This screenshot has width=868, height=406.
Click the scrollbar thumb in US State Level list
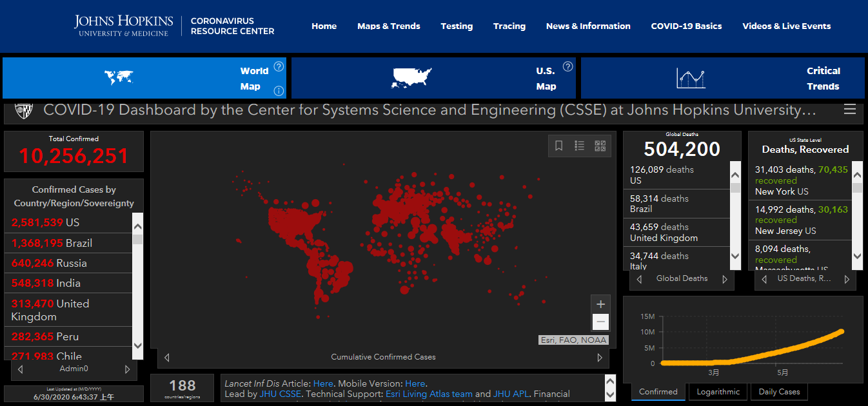(857, 188)
